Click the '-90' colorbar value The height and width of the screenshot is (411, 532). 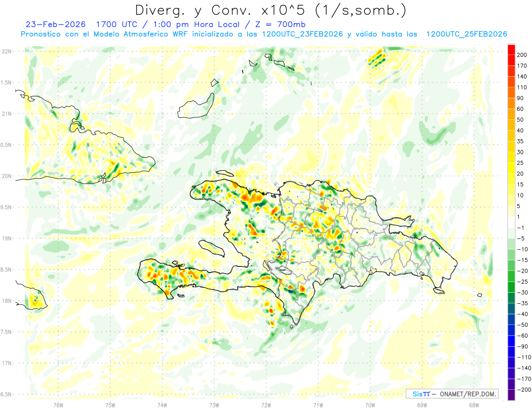[522, 346]
